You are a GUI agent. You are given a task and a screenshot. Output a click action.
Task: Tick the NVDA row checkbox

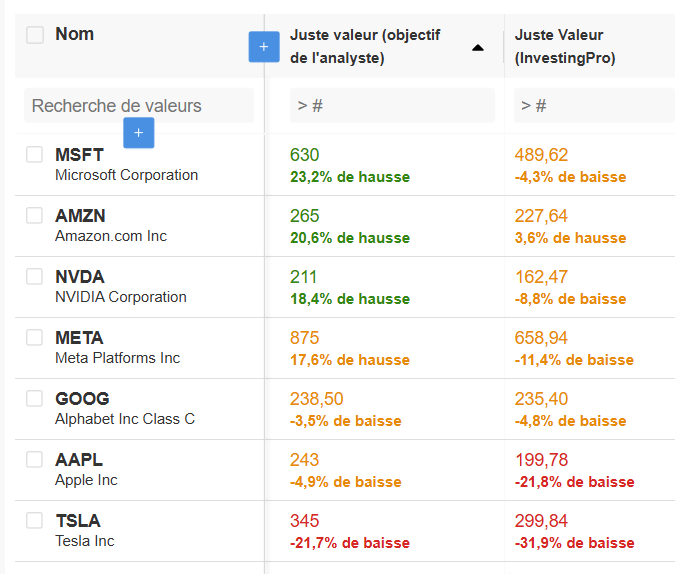[35, 276]
